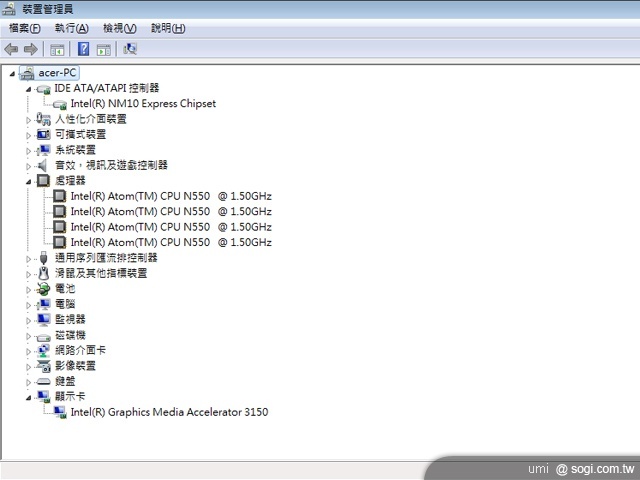Expand the 影像裝置 node
The height and width of the screenshot is (480, 640).
click(28, 367)
